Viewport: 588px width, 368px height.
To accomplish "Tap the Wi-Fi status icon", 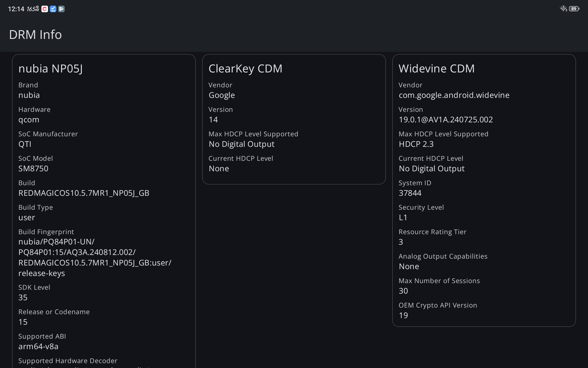I will pyautogui.click(x=563, y=9).
